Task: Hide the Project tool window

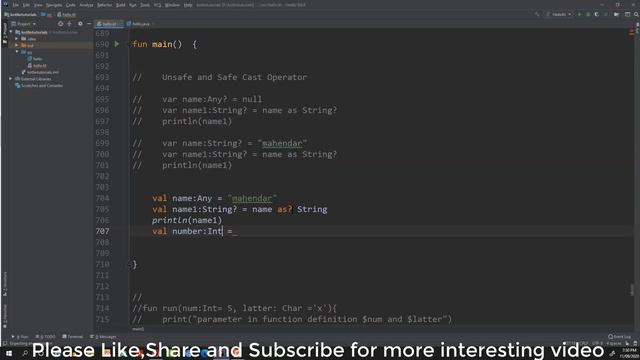Action: point(89,24)
